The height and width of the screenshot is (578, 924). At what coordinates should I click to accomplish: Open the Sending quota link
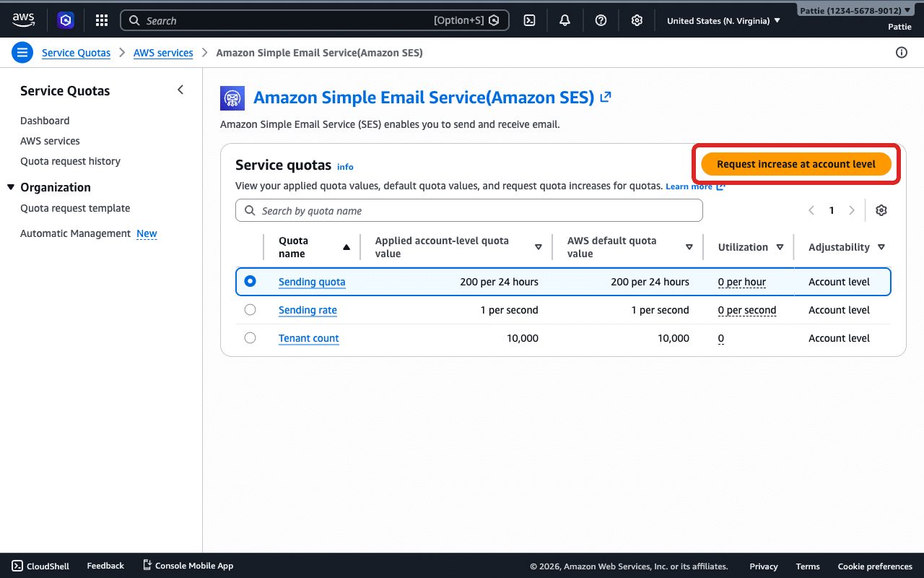[312, 282]
